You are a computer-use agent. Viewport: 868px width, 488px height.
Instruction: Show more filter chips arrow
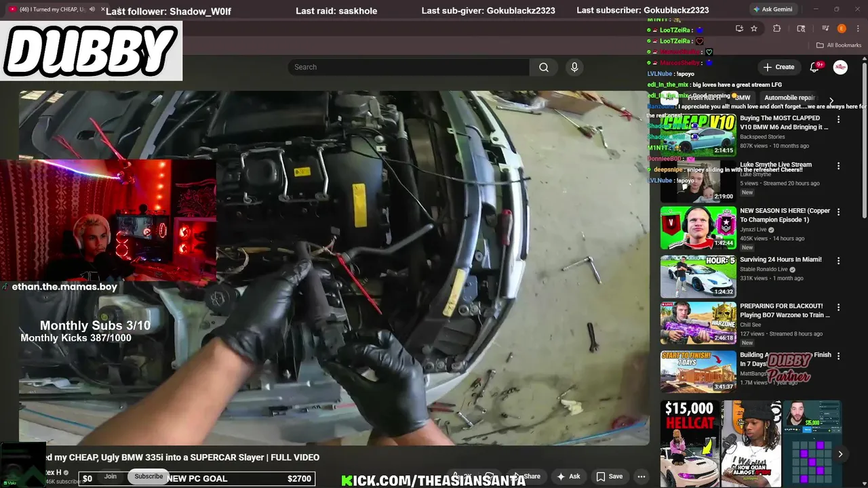[831, 100]
